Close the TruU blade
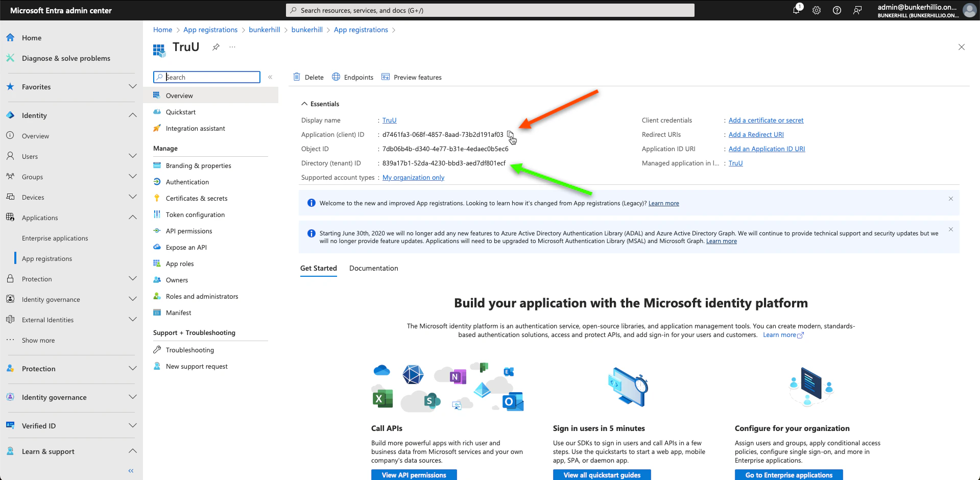The height and width of the screenshot is (480, 980). (x=962, y=47)
